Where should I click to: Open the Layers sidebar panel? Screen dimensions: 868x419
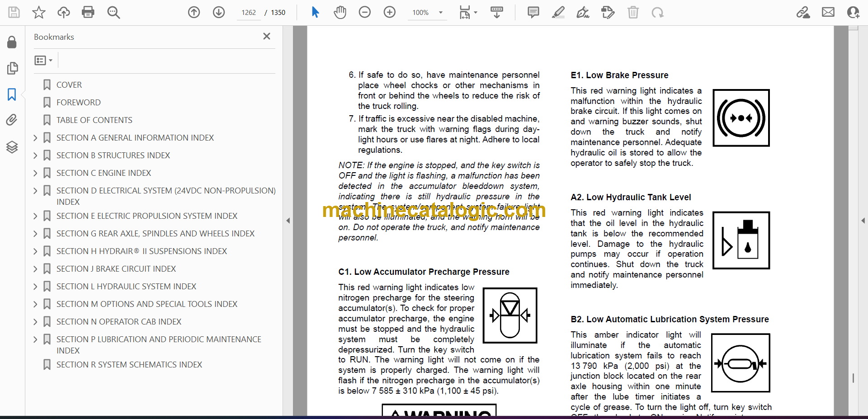coord(12,147)
